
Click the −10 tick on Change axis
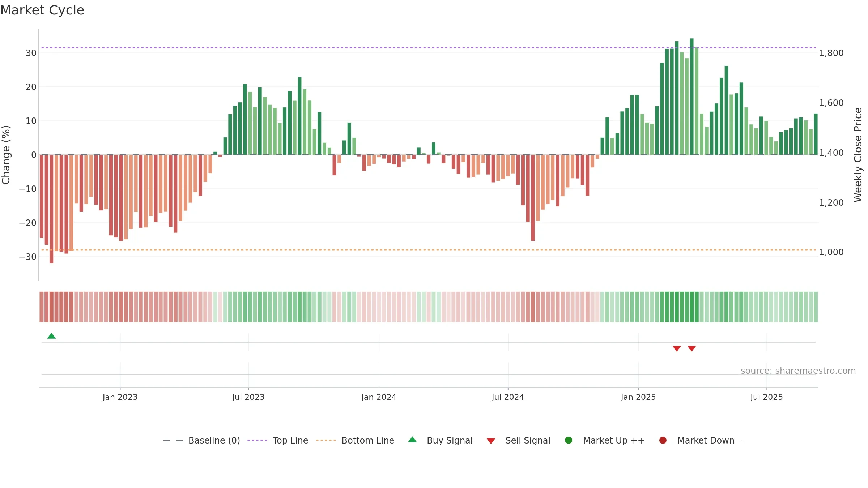pyautogui.click(x=28, y=189)
